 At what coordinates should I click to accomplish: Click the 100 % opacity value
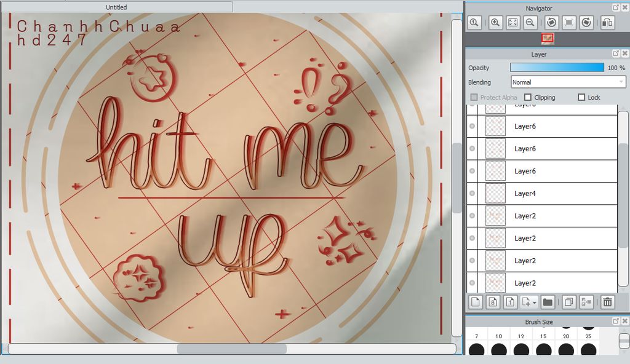[x=616, y=68]
